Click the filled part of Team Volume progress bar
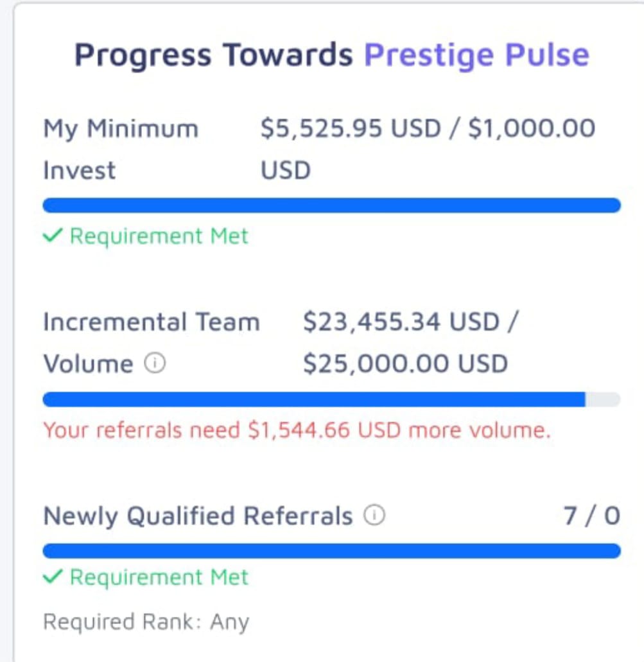 tap(313, 399)
